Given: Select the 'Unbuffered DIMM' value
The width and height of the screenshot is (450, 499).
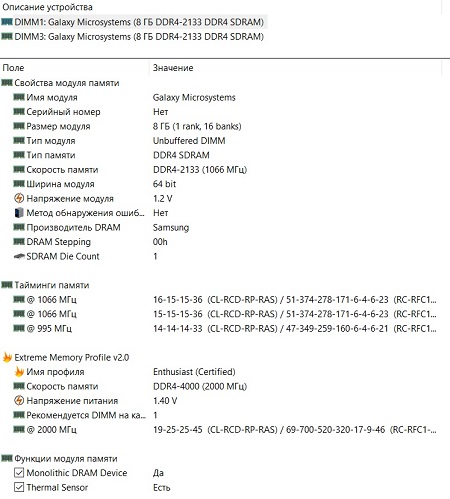Looking at the screenshot, I should pos(189,141).
